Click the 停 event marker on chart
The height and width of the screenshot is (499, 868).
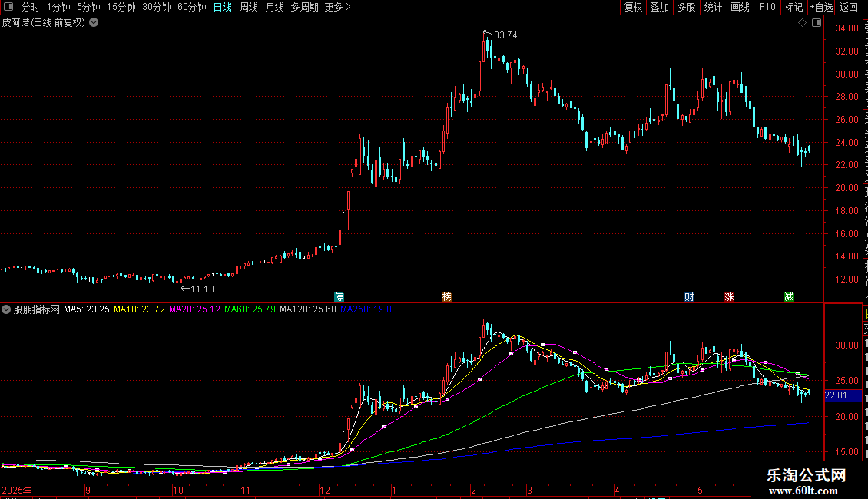coord(340,297)
